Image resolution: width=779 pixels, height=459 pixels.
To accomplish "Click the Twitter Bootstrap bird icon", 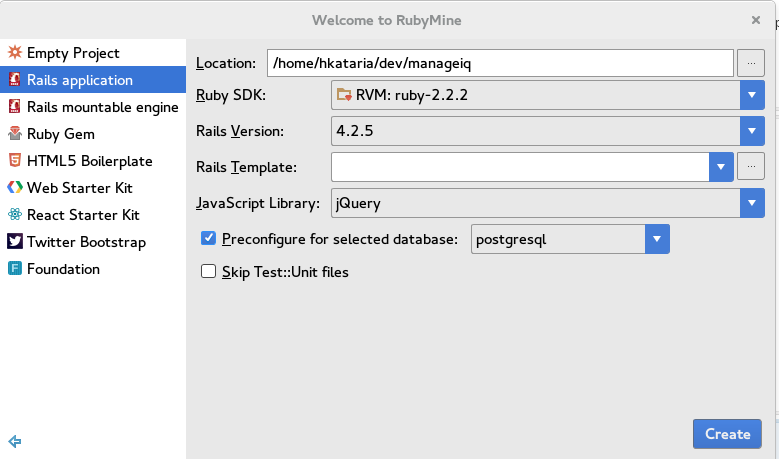I will 15,241.
